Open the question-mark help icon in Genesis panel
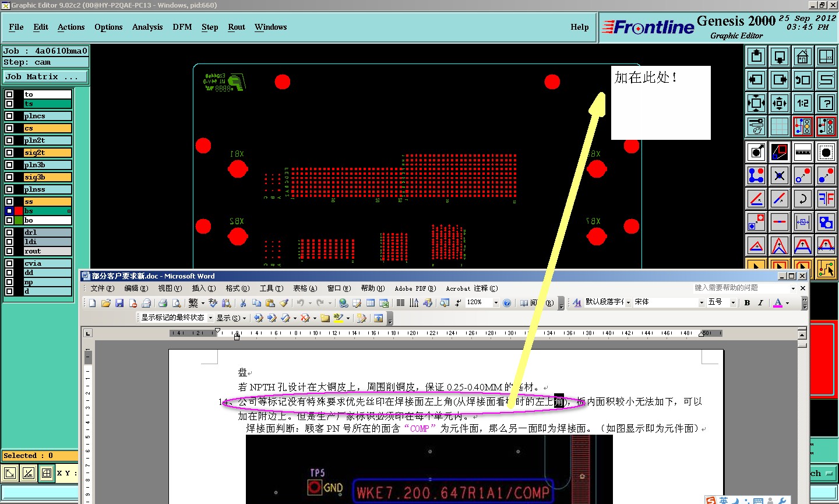This screenshot has height=504, width=839. 826,103
